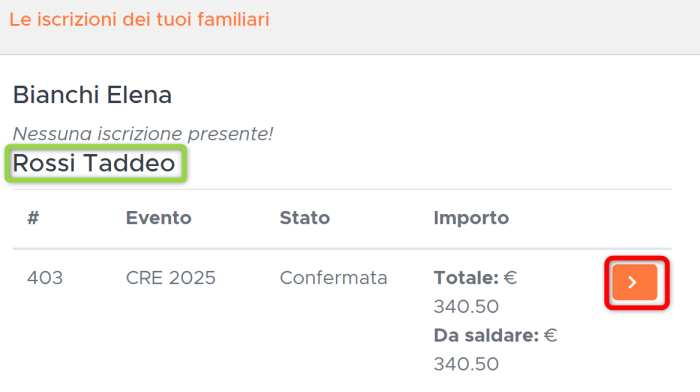Screen dimensions: 700x392
Task: Select registration number 403
Action: pyautogui.click(x=45, y=278)
